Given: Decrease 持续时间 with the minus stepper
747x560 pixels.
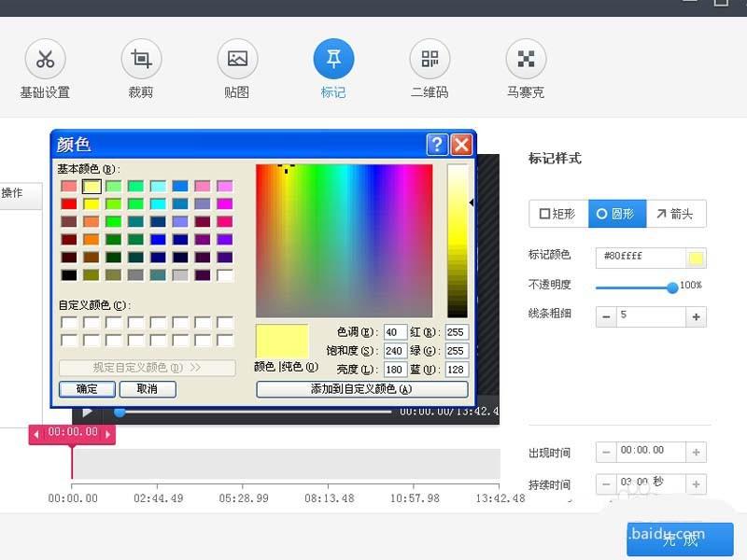Looking at the screenshot, I should pos(606,483).
